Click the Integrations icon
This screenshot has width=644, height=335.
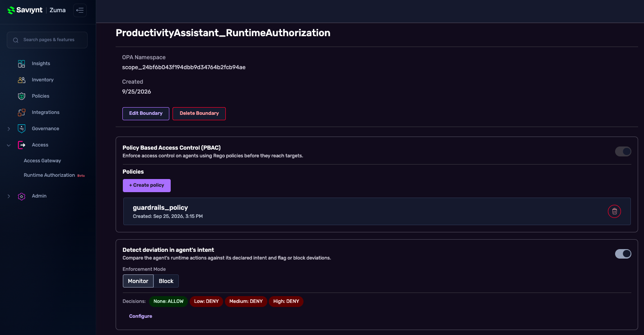coord(22,113)
